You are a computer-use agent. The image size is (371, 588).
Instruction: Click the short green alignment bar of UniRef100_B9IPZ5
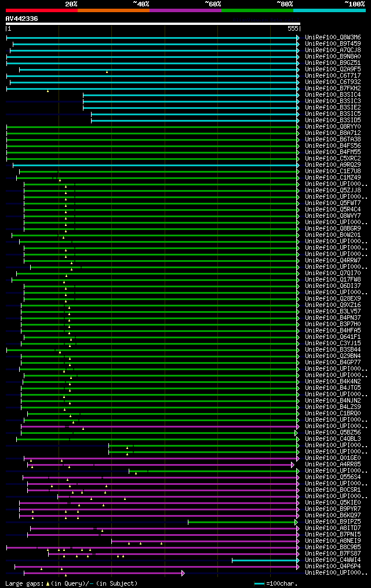[x=242, y=522]
